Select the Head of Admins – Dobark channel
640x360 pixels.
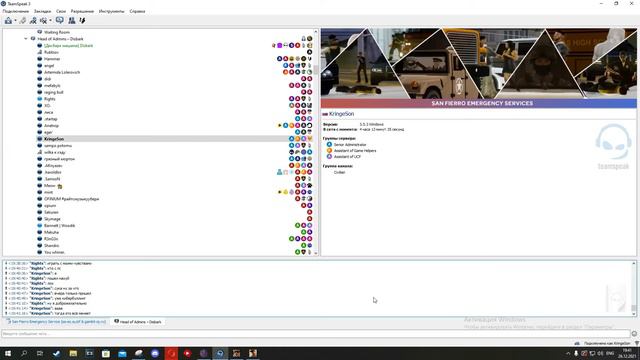[60, 39]
